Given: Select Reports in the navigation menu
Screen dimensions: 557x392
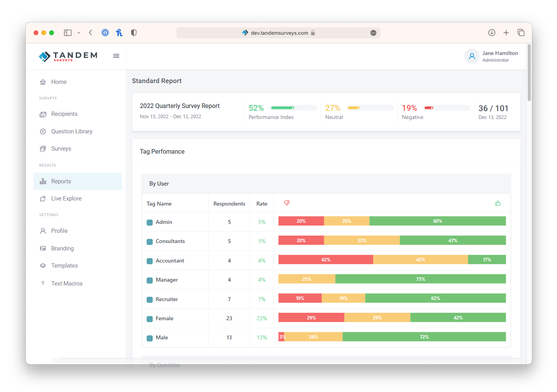Looking at the screenshot, I should (61, 181).
